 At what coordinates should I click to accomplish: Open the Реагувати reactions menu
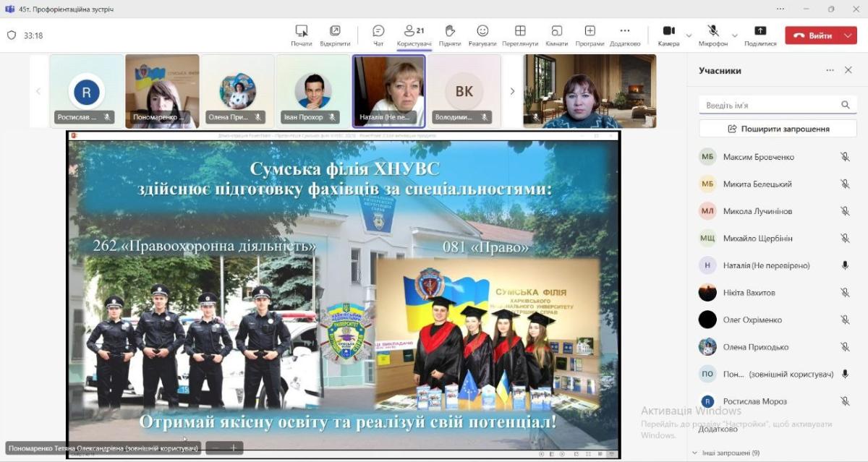coord(482,35)
